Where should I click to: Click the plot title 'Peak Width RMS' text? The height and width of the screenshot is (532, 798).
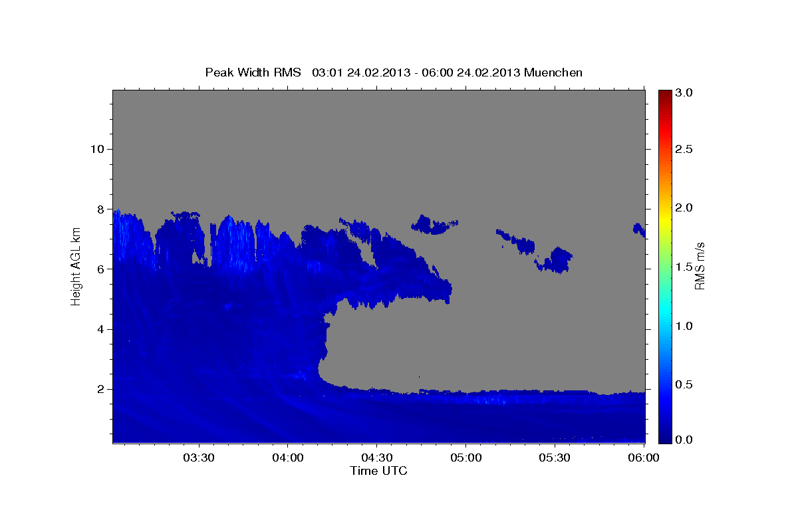pos(253,72)
